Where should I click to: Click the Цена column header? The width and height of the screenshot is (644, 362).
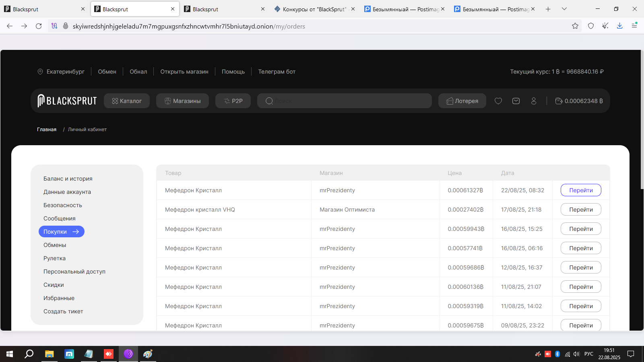(454, 173)
